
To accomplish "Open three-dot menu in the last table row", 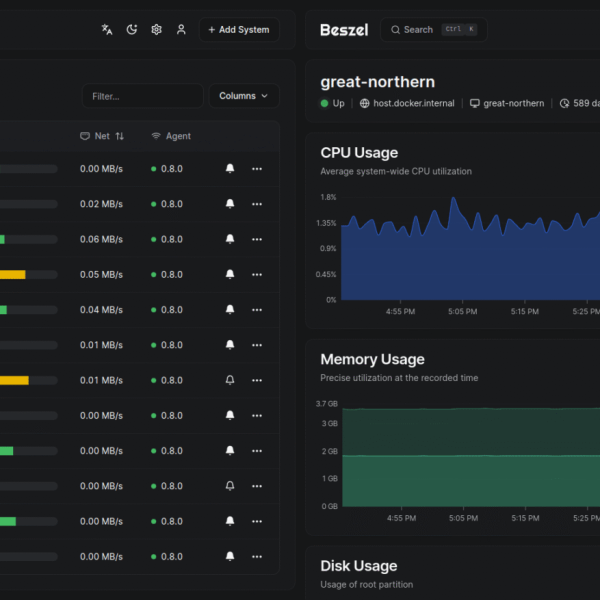I will pyautogui.click(x=257, y=556).
